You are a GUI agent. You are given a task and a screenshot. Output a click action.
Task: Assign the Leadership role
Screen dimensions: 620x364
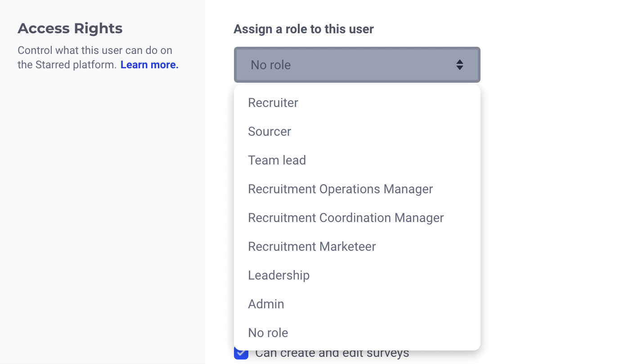pyautogui.click(x=279, y=275)
